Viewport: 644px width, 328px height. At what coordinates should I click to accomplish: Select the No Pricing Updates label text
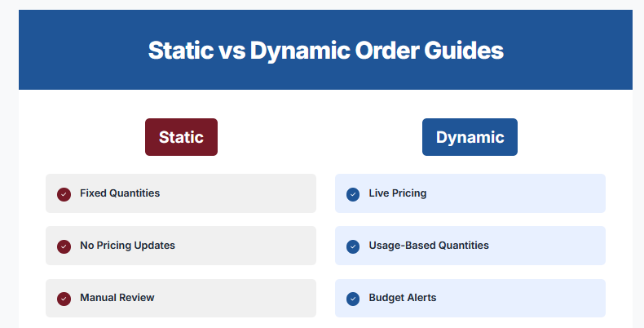click(127, 246)
